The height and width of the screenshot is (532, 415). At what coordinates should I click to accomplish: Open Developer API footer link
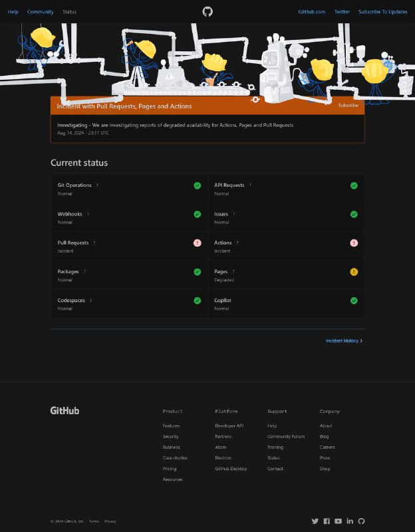[229, 426]
